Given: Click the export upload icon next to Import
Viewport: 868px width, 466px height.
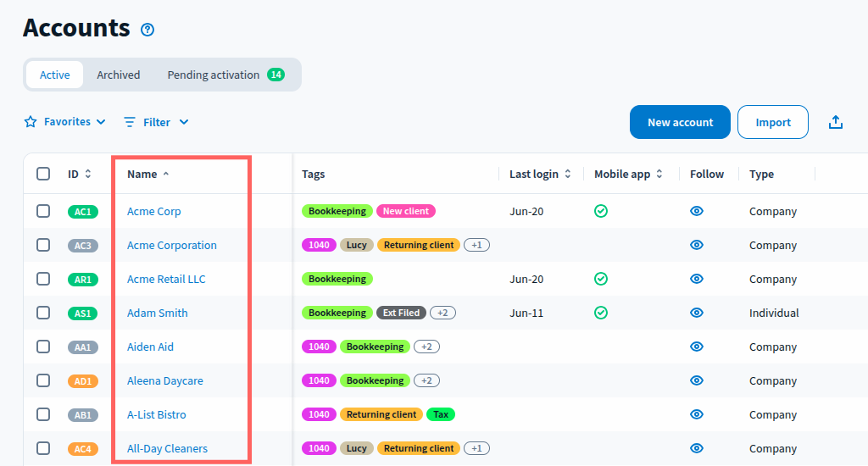Looking at the screenshot, I should [836, 122].
